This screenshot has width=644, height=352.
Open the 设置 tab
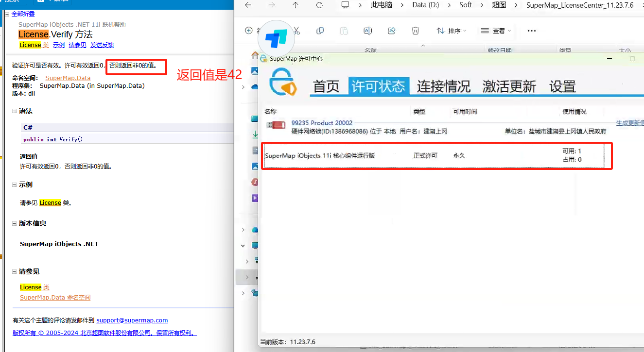coord(562,86)
